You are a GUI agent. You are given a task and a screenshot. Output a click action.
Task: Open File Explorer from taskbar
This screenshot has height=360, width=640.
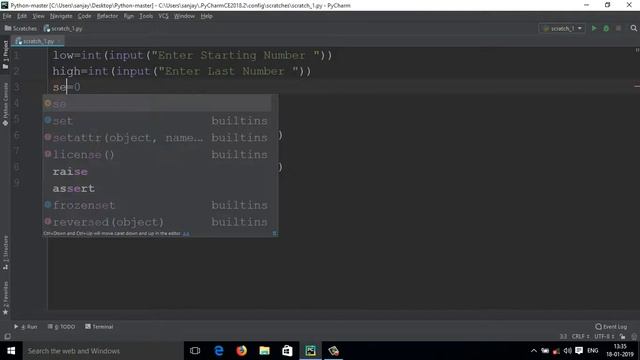click(264, 351)
